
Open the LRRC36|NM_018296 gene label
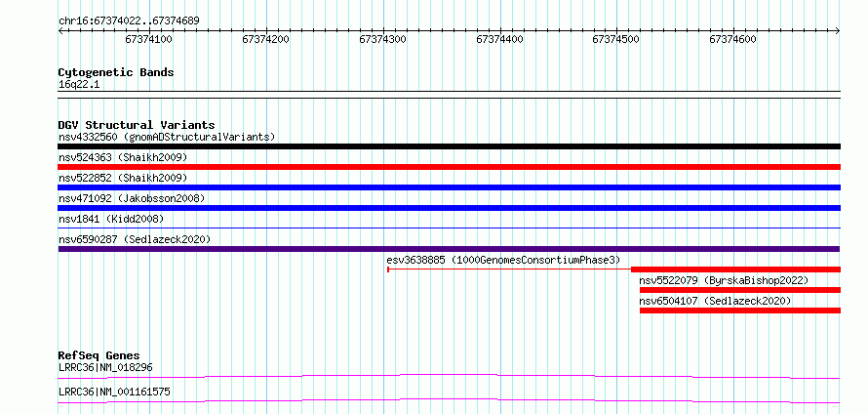point(105,367)
